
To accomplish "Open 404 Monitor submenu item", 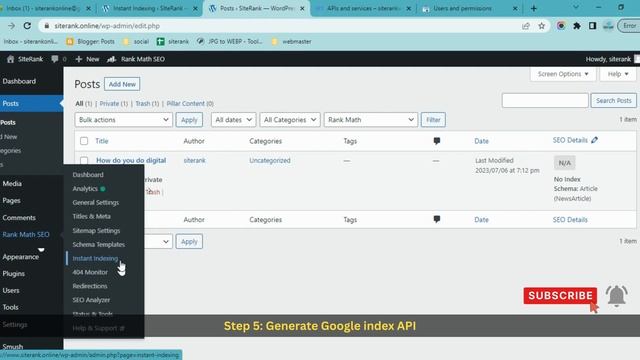I will tap(90, 272).
